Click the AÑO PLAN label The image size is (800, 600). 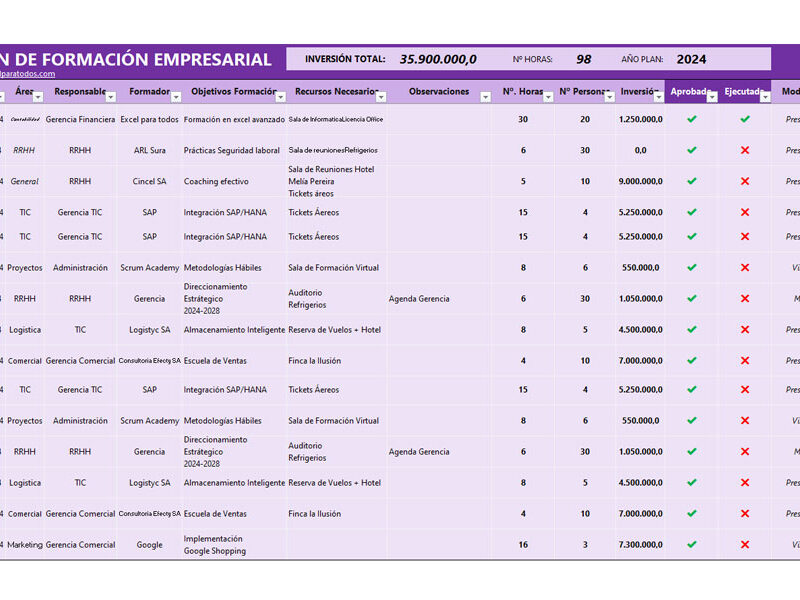coord(642,60)
